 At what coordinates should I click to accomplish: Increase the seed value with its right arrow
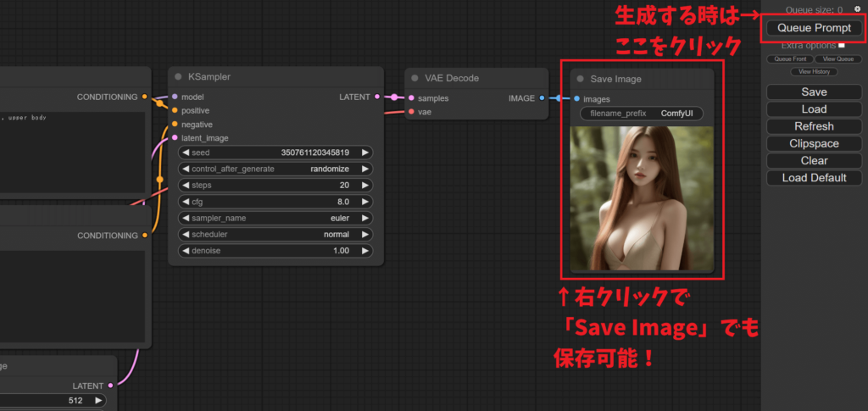tap(365, 153)
